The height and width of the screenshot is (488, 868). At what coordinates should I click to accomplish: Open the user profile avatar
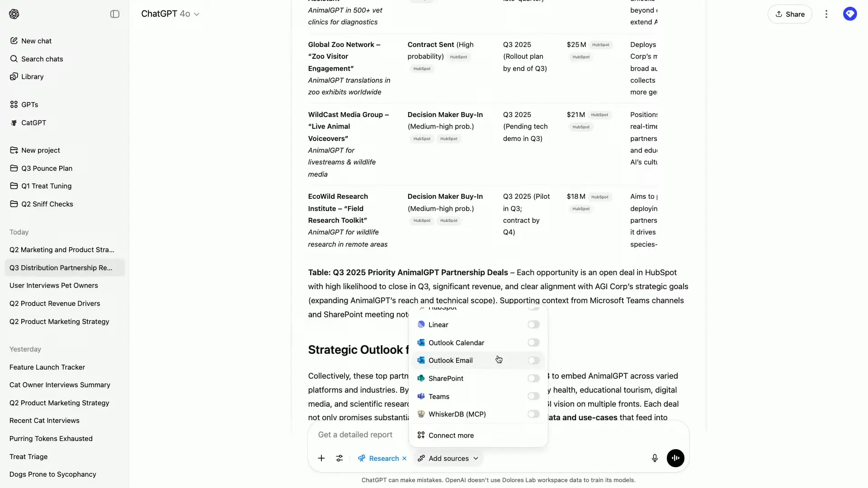coord(850,14)
